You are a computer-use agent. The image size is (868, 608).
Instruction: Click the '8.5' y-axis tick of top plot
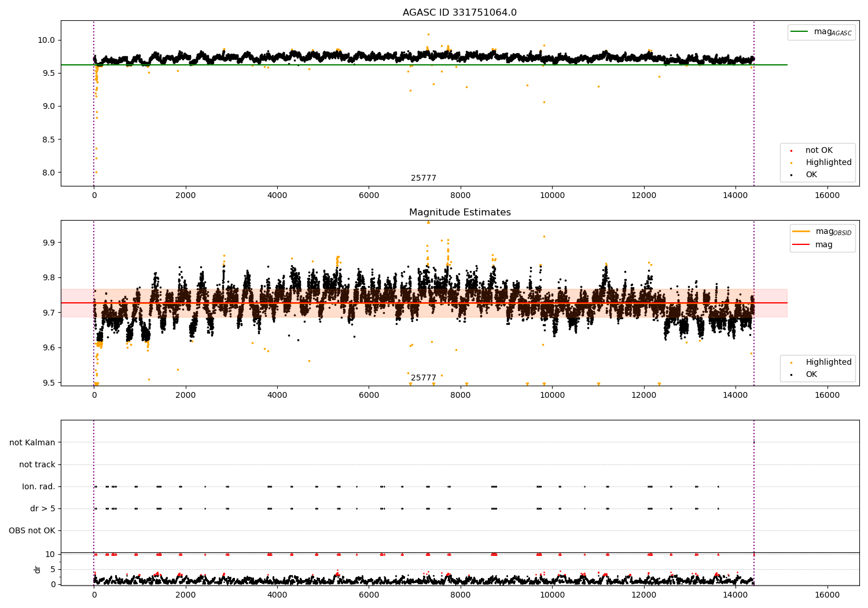tap(49, 140)
